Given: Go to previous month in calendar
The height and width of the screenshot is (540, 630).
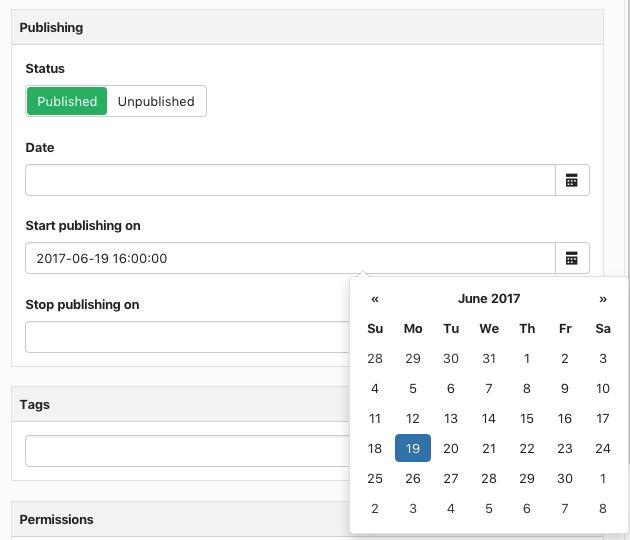Looking at the screenshot, I should (375, 299).
